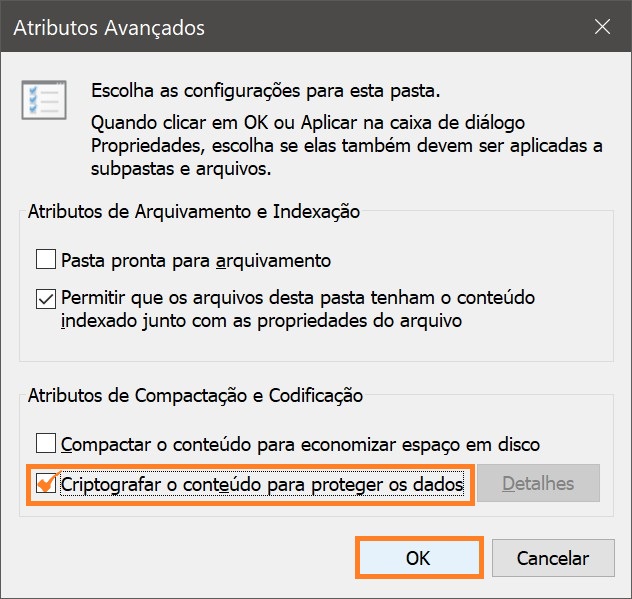Viewport: 632px width, 599px height.
Task: Click the 'Atributos de Arquivamento e Indexação' heading
Action: (194, 211)
